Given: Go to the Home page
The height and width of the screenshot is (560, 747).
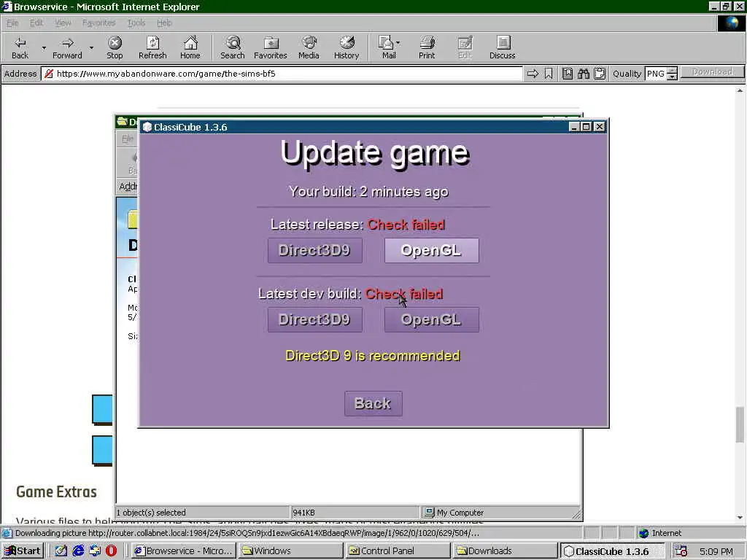Looking at the screenshot, I should [190, 47].
